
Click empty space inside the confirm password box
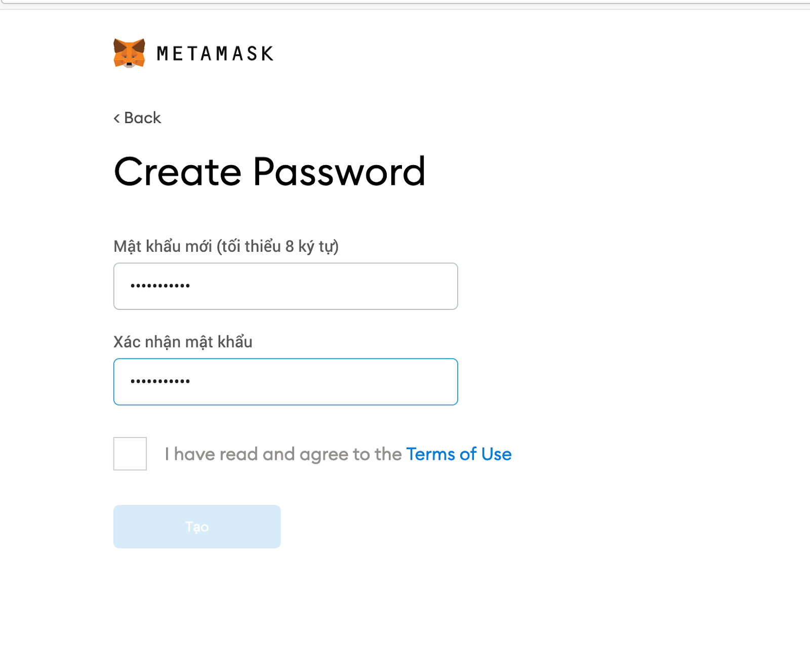(x=324, y=382)
